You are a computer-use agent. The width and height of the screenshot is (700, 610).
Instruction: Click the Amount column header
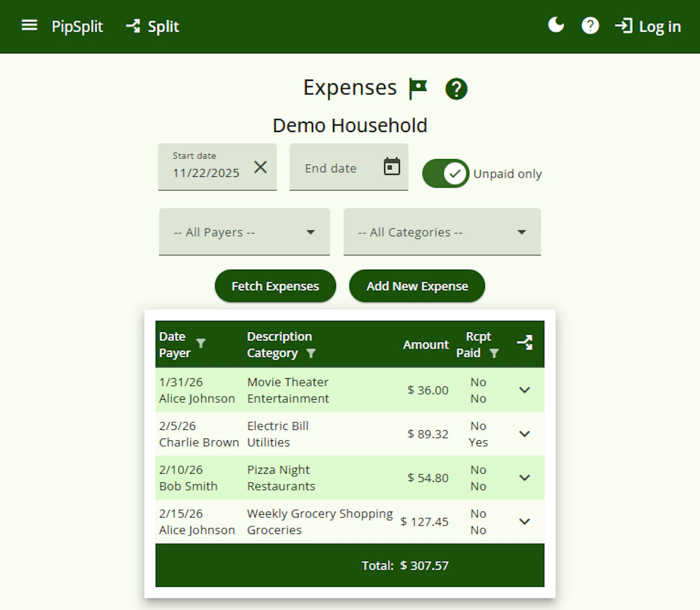pyautogui.click(x=426, y=345)
